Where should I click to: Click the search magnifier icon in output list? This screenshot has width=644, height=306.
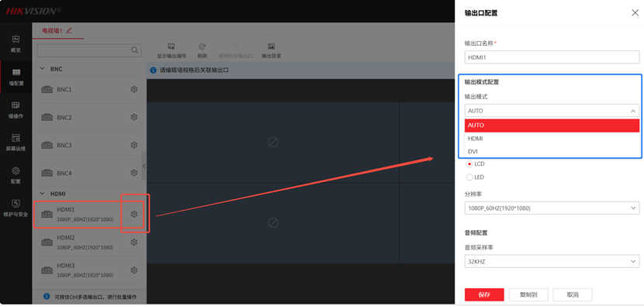[x=134, y=50]
